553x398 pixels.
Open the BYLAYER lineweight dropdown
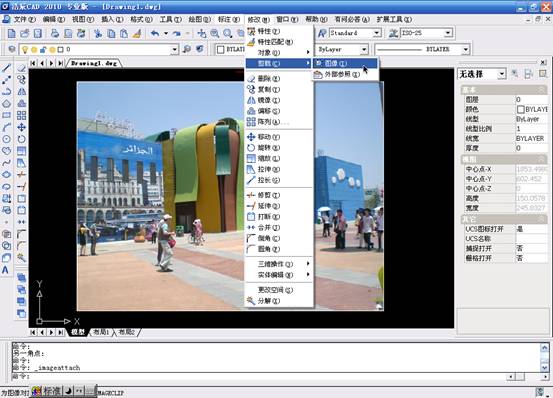466,49
